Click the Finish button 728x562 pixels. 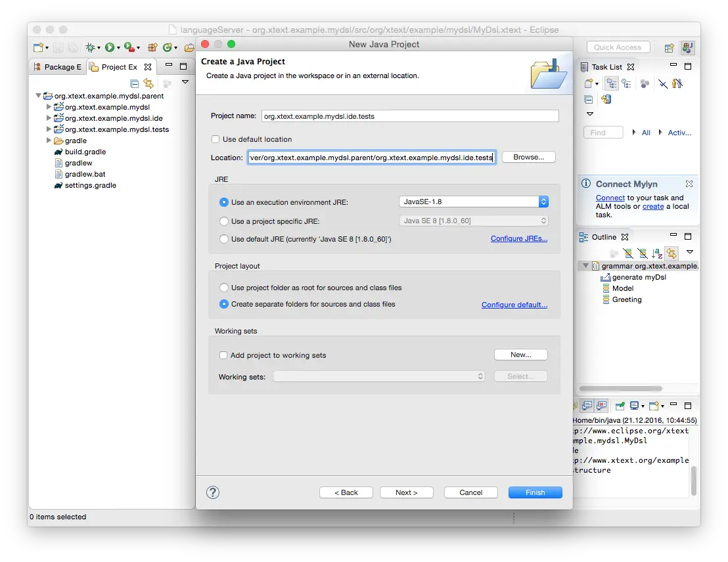(x=535, y=492)
